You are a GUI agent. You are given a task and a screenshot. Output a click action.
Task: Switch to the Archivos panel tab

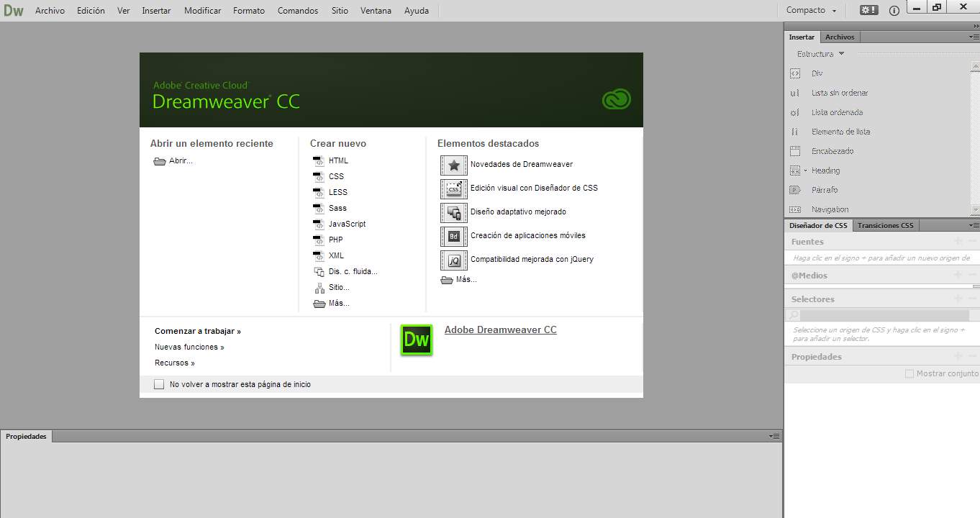pyautogui.click(x=840, y=37)
